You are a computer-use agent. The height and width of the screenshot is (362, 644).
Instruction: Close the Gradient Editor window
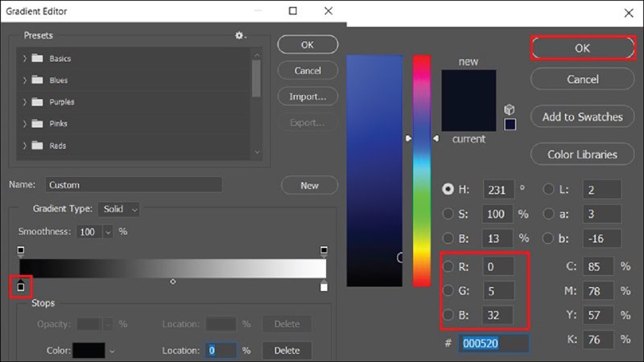click(x=328, y=10)
